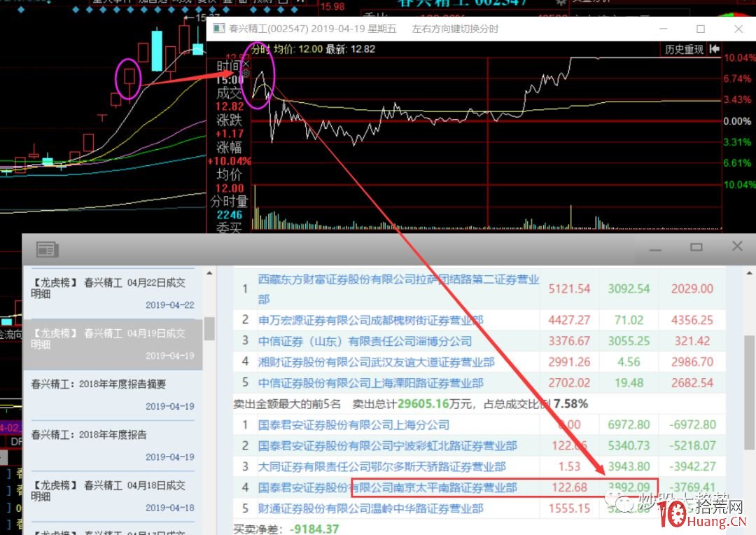Viewport: 756px width, 535px height.
Task: Minimize the 春兴精工 intraday chart window
Action: [x=664, y=29]
